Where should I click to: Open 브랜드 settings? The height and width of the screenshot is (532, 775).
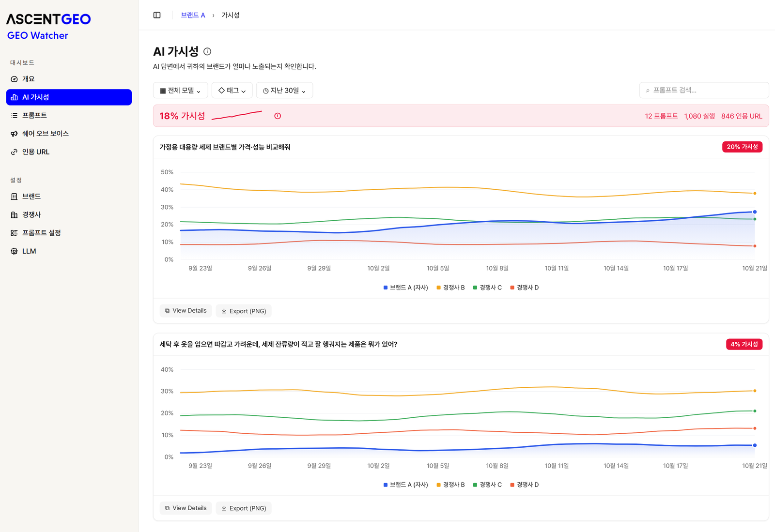pyautogui.click(x=69, y=197)
